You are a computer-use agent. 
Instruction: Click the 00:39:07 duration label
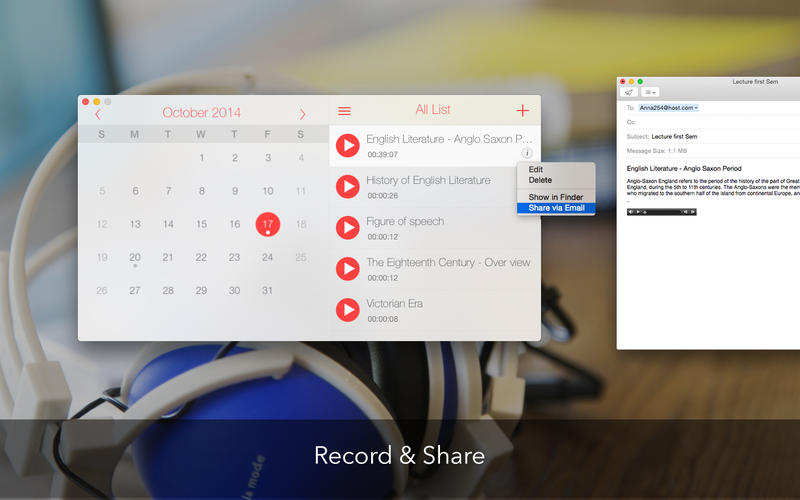383,154
